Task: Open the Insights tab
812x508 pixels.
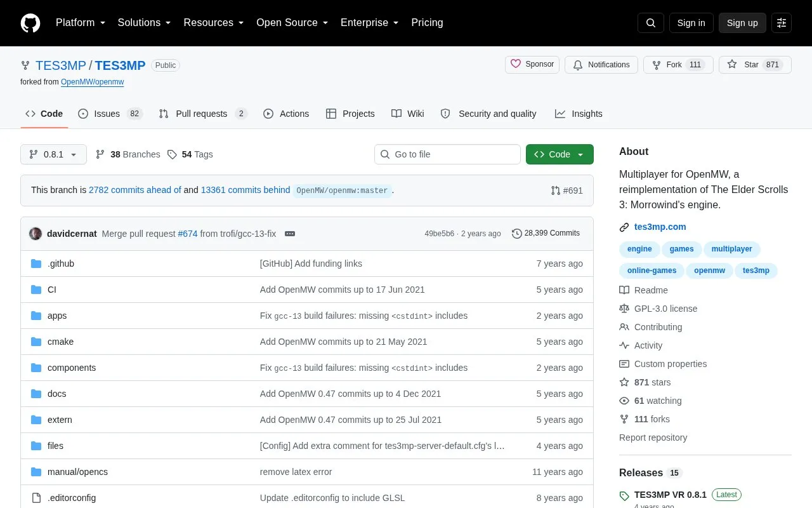Action: (x=579, y=114)
